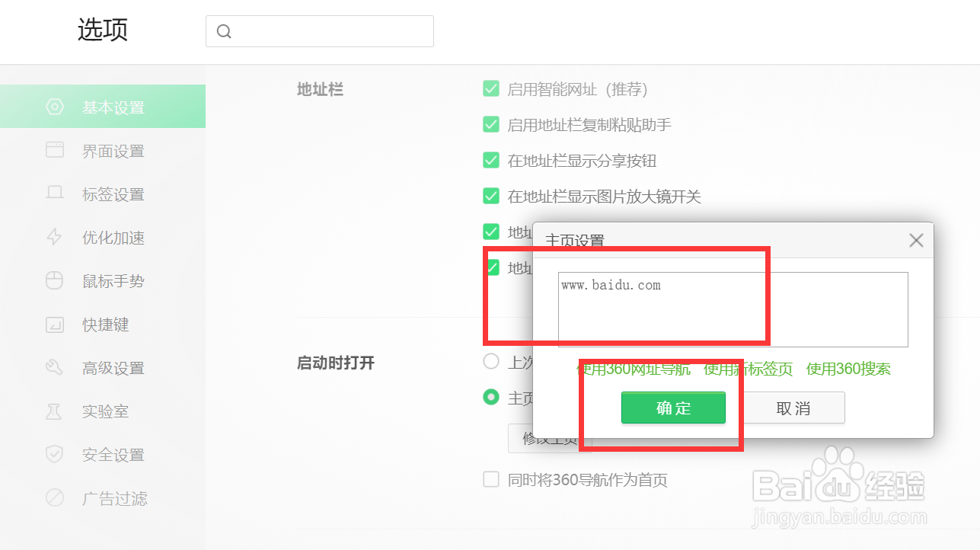Uncheck 启用地址栏复制粘贴助手 checkbox
The height and width of the screenshot is (550, 980).
(491, 124)
